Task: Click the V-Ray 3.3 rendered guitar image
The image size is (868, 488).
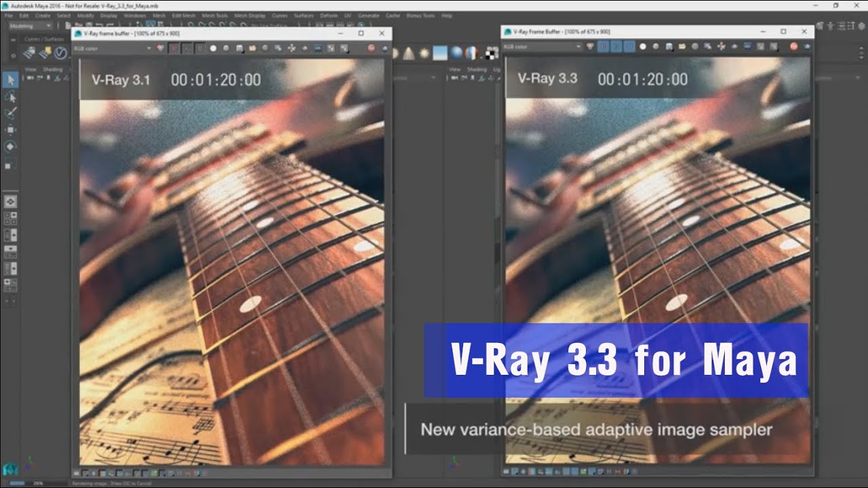Action: (657, 260)
